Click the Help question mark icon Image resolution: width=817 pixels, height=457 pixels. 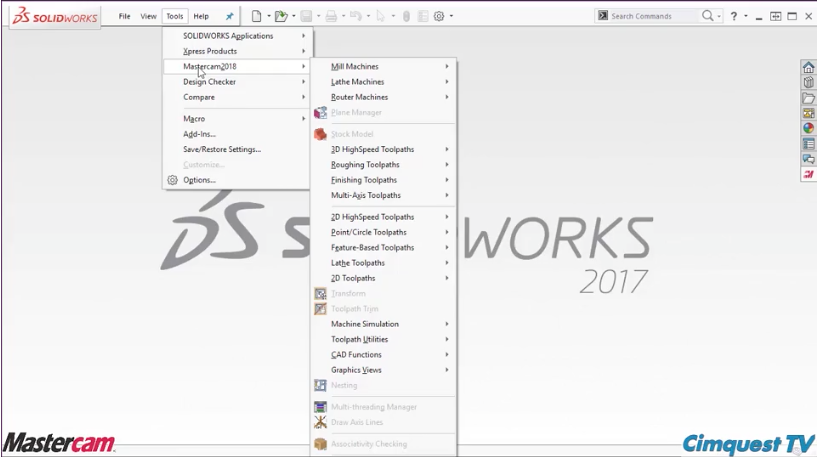(734, 16)
